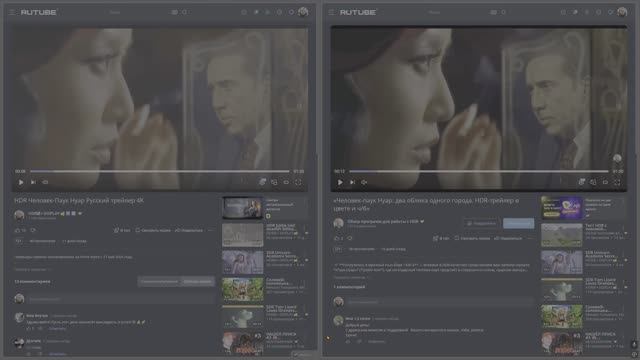The height and width of the screenshot is (360, 640).
Task: Expand the video description in the left window
Action: (33, 270)
